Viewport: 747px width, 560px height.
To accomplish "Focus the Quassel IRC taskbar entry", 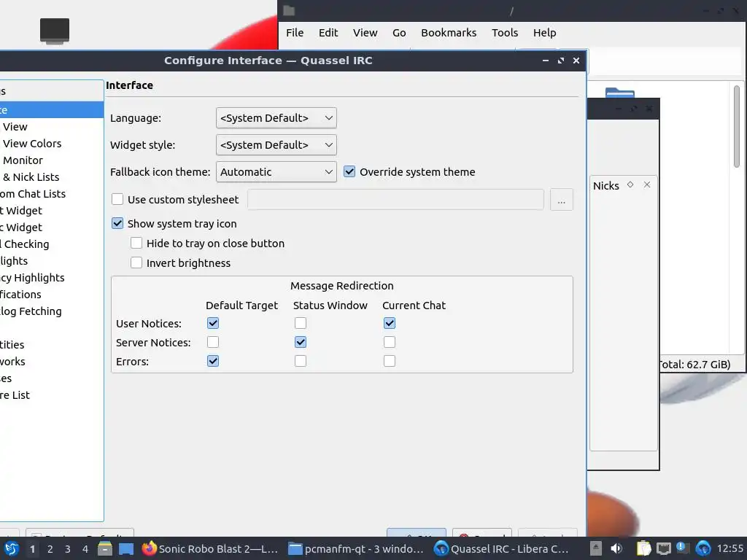I will (502, 548).
